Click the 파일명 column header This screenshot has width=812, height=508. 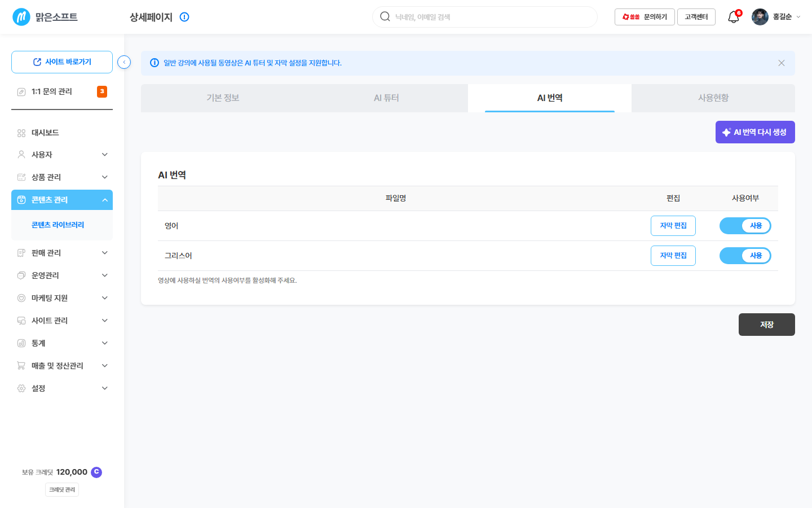pos(396,198)
